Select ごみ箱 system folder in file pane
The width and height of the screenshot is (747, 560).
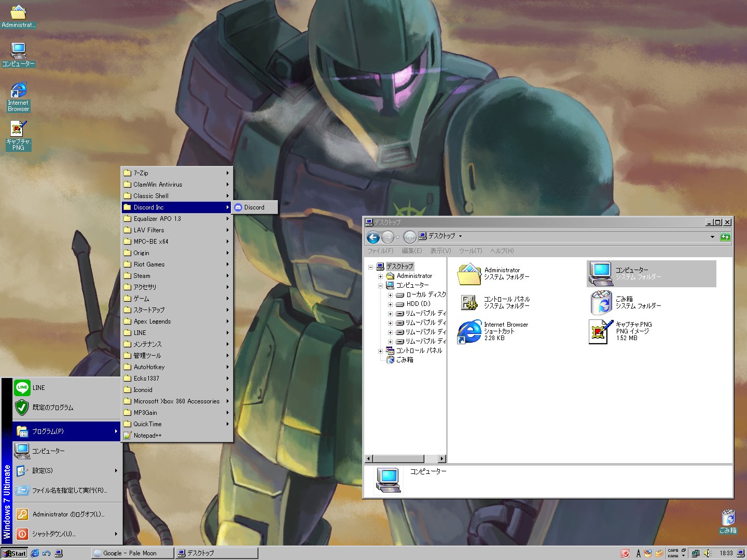[x=626, y=302]
